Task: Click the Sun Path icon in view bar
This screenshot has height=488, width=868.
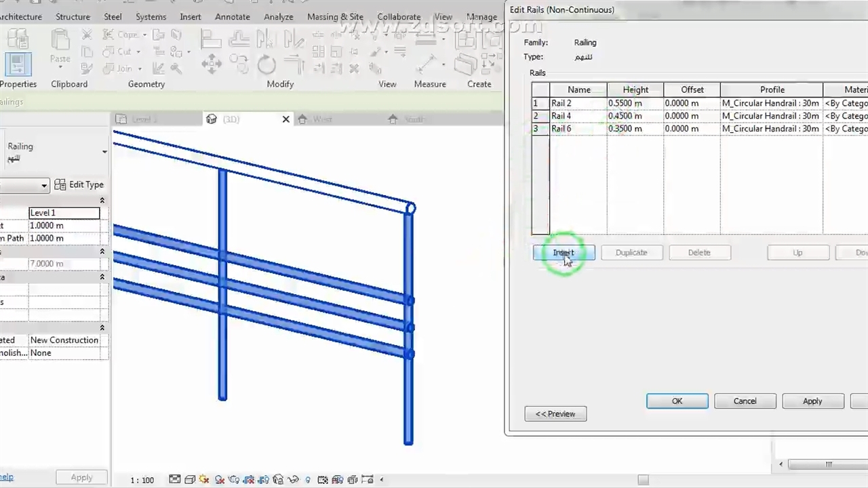Action: (204, 480)
